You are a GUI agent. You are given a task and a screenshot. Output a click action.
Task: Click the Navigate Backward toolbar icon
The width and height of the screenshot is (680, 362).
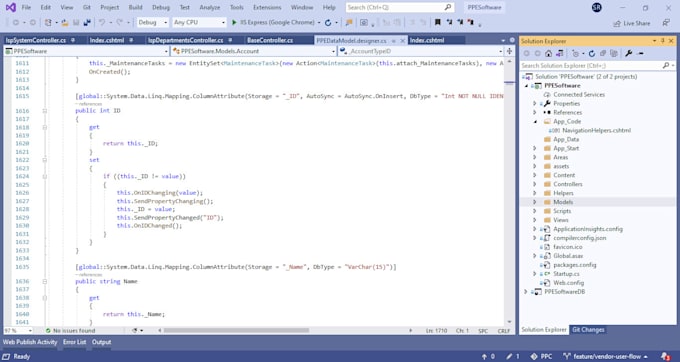(x=16, y=23)
